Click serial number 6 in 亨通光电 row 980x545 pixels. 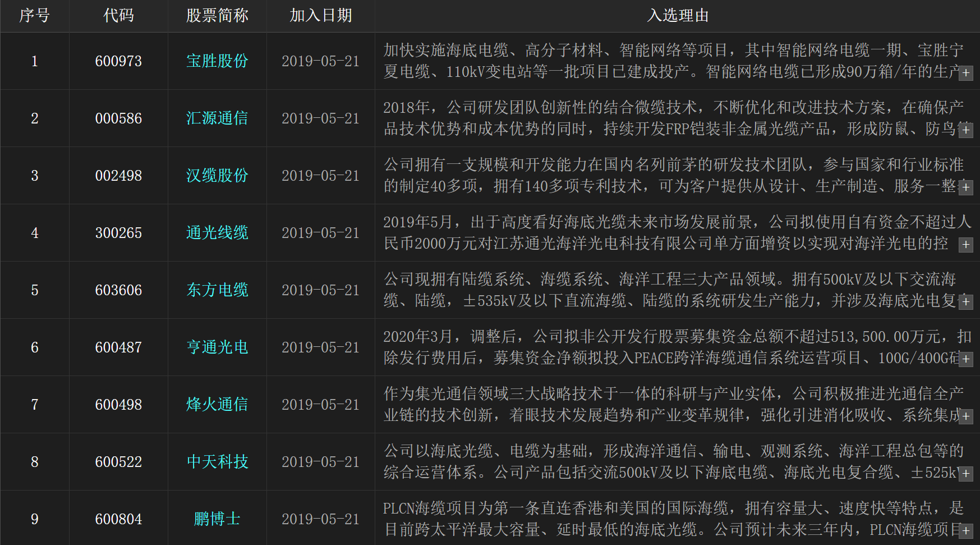tap(35, 347)
